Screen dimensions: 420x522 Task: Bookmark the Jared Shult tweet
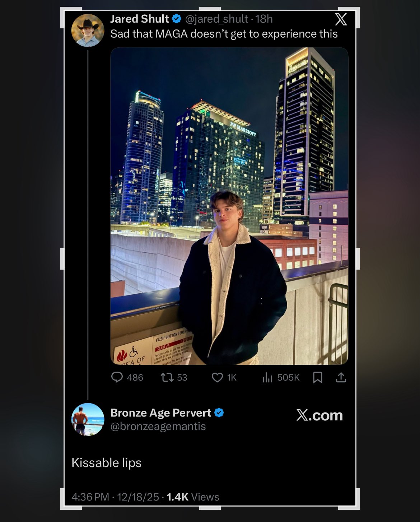tap(318, 377)
